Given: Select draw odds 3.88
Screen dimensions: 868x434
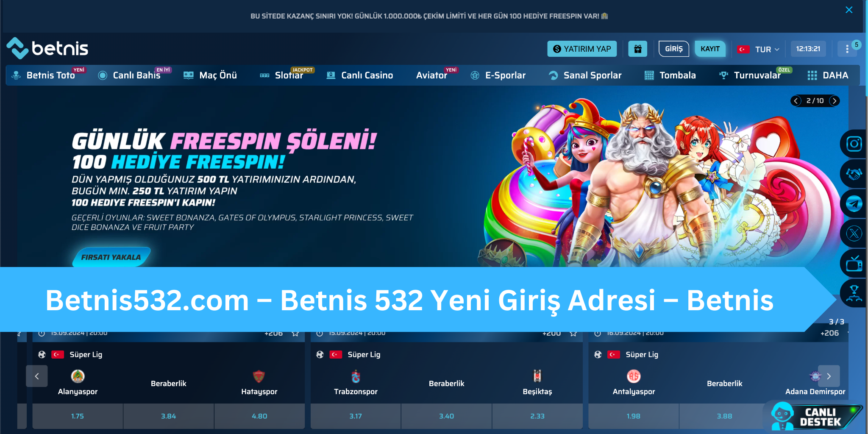Looking at the screenshot, I should (x=724, y=416).
